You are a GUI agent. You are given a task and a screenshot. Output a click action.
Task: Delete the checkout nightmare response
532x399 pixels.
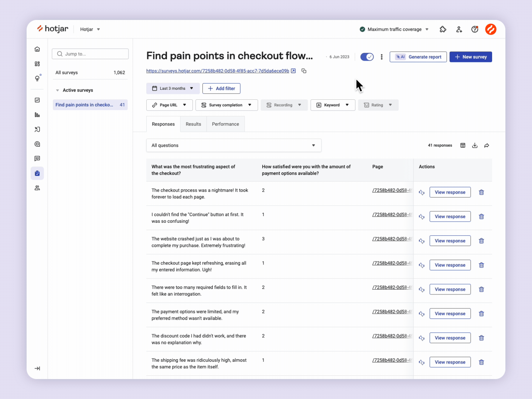(481, 192)
